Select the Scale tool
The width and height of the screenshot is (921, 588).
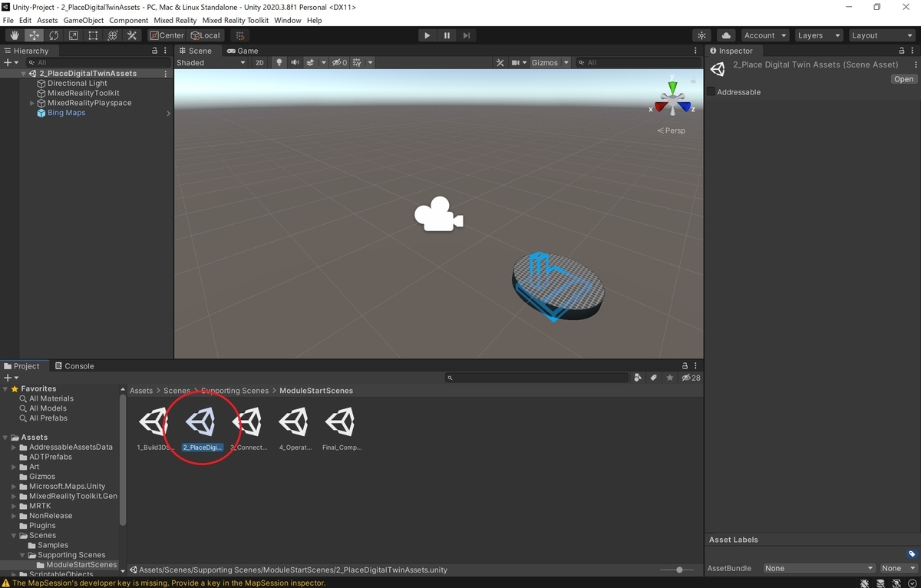coord(74,35)
